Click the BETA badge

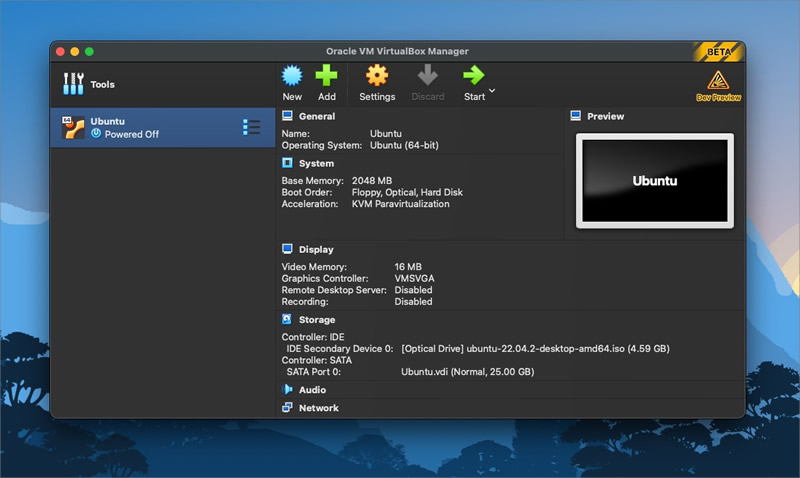(x=718, y=52)
